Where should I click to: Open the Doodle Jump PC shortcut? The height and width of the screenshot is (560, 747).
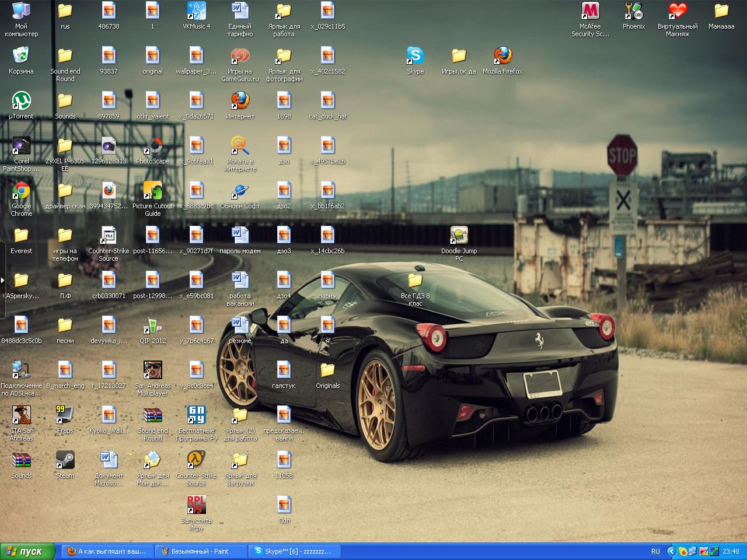459,236
